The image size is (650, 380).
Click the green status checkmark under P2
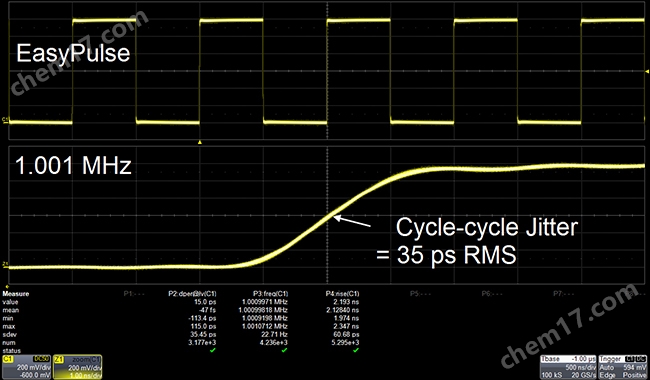point(213,351)
